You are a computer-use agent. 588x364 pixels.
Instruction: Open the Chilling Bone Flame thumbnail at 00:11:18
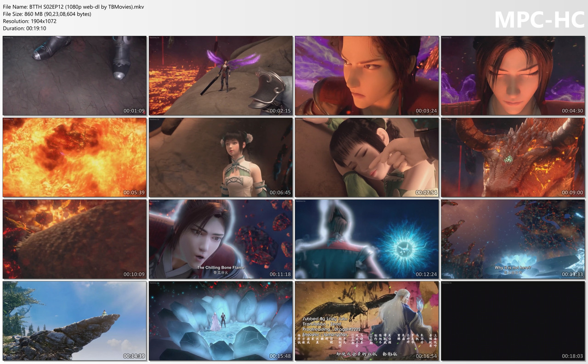[220, 239]
